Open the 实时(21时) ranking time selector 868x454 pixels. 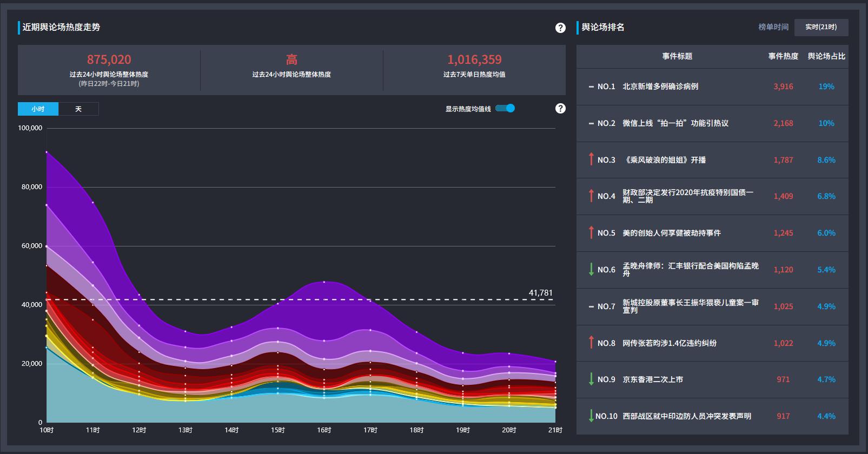821,27
